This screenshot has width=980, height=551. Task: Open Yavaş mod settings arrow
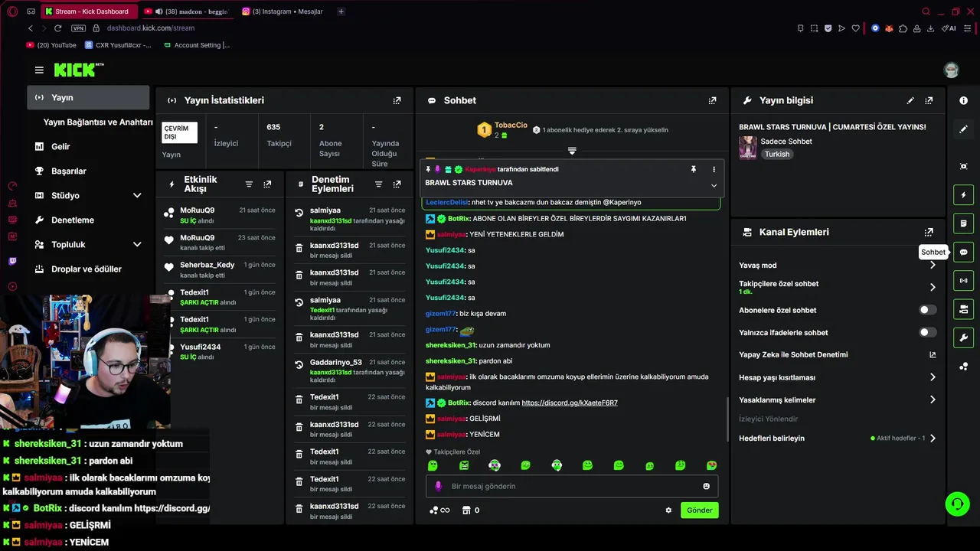(x=933, y=266)
